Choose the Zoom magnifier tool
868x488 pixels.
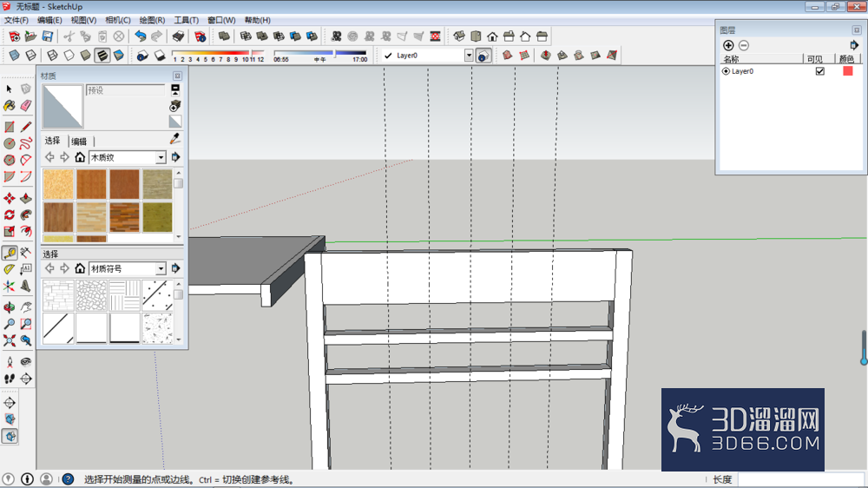[10, 324]
